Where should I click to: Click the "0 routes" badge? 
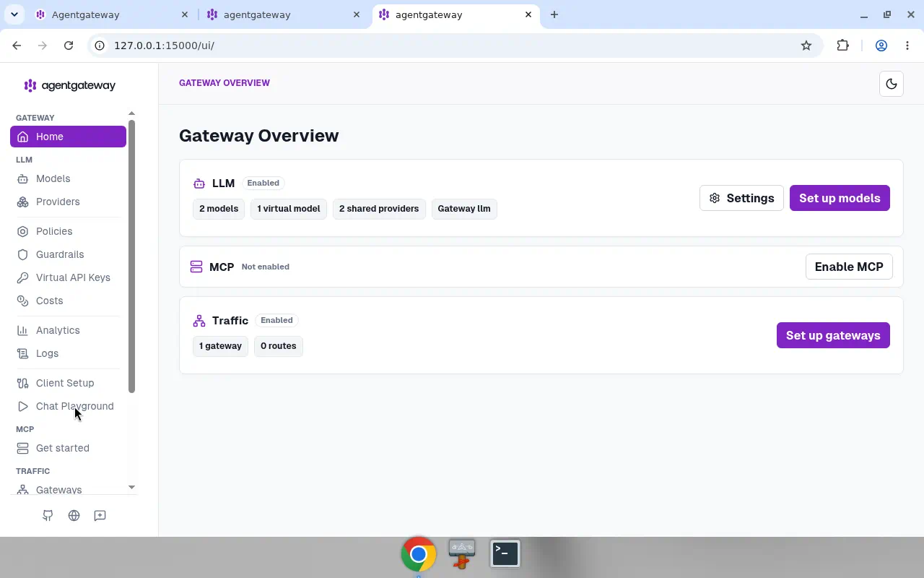(279, 346)
